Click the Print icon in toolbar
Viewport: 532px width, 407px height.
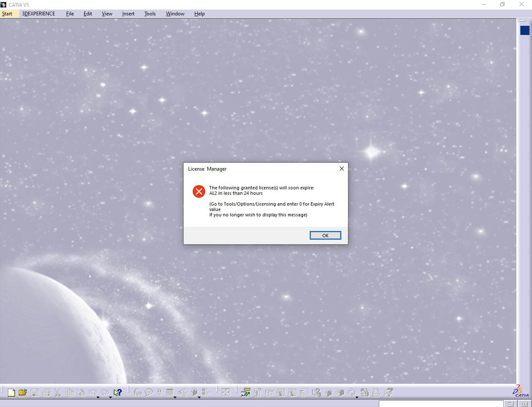(x=46, y=392)
